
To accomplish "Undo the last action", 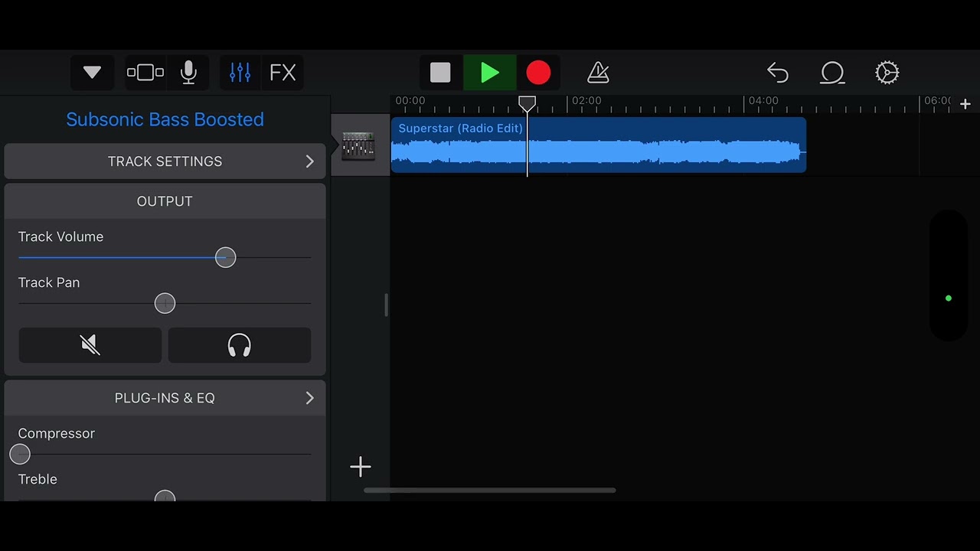I will (777, 73).
